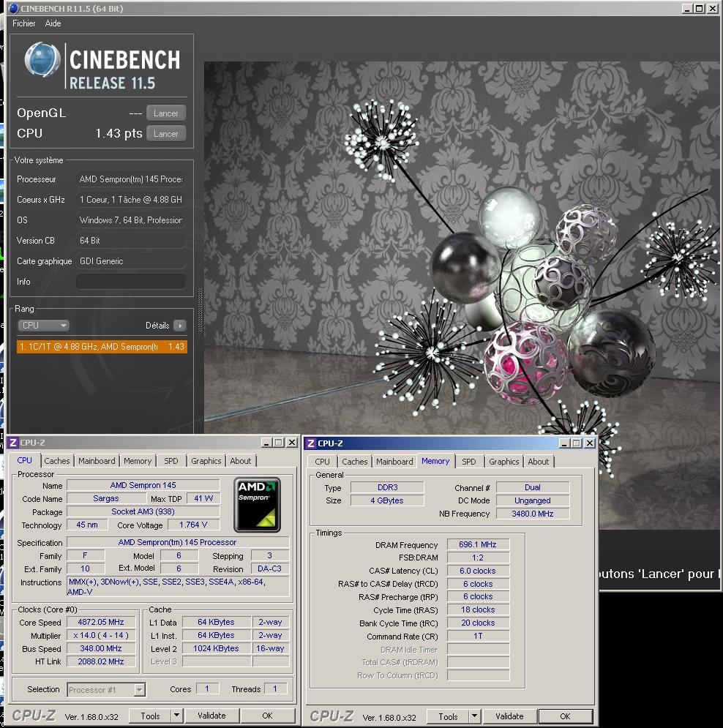This screenshot has height=728, width=723.
Task: Click the Détails arrow button
Action: [x=180, y=326]
